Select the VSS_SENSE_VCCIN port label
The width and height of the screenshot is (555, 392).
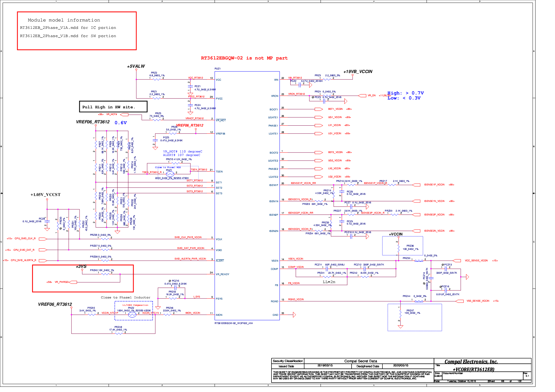click(x=478, y=301)
